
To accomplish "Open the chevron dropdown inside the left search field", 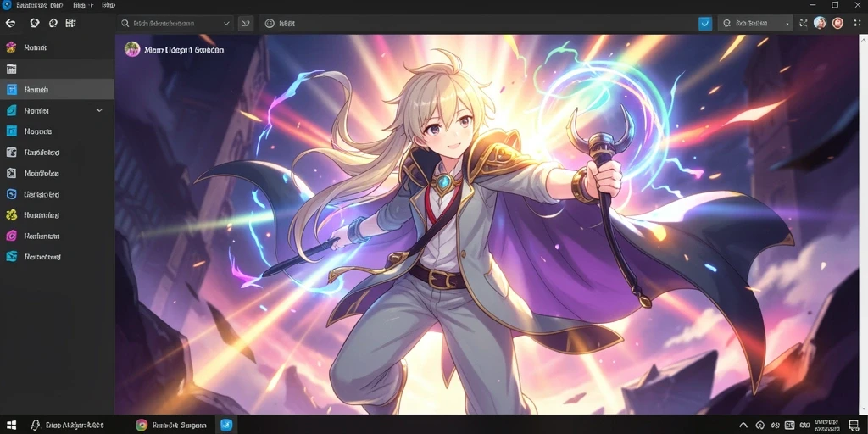I will pos(226,23).
